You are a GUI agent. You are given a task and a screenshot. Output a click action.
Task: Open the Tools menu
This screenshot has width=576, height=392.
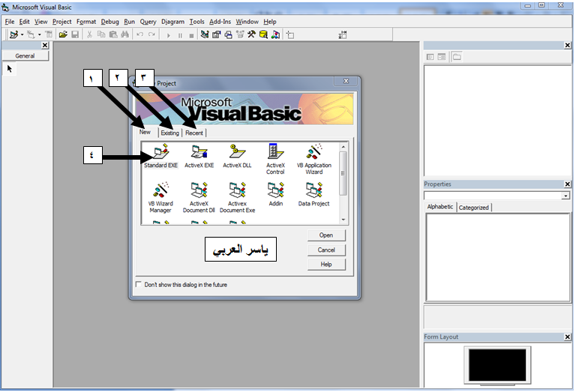(197, 22)
